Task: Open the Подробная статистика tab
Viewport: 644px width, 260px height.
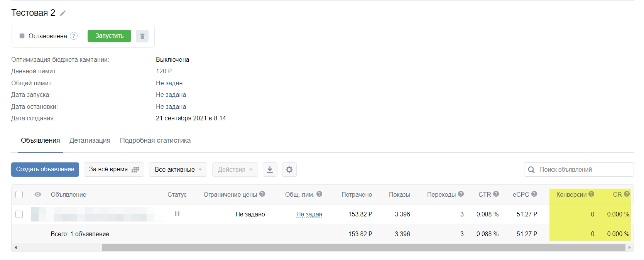Action: pyautogui.click(x=155, y=140)
